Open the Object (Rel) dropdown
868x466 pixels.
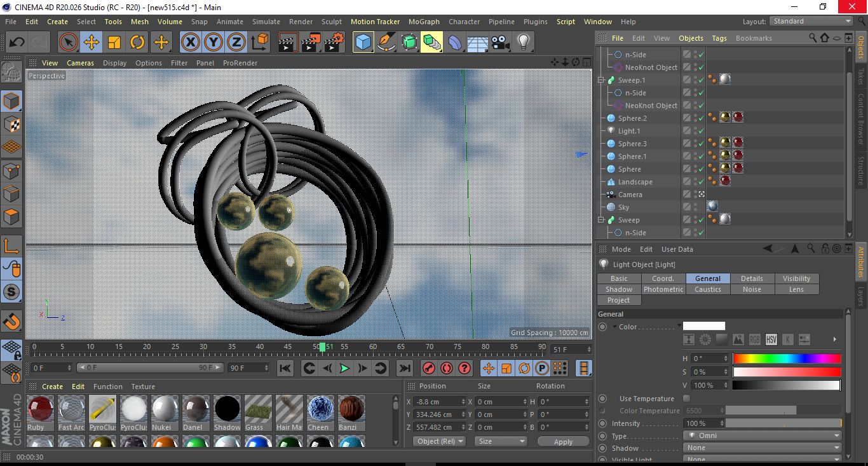tap(439, 441)
